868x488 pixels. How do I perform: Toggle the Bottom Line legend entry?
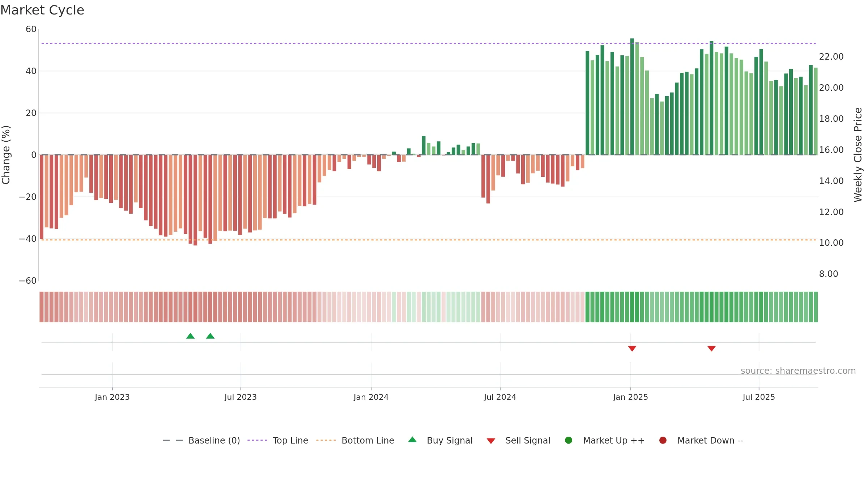click(355, 440)
